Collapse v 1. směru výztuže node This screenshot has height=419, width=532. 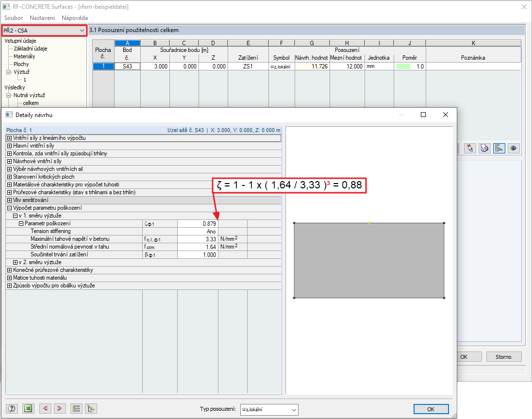[x=15, y=216]
